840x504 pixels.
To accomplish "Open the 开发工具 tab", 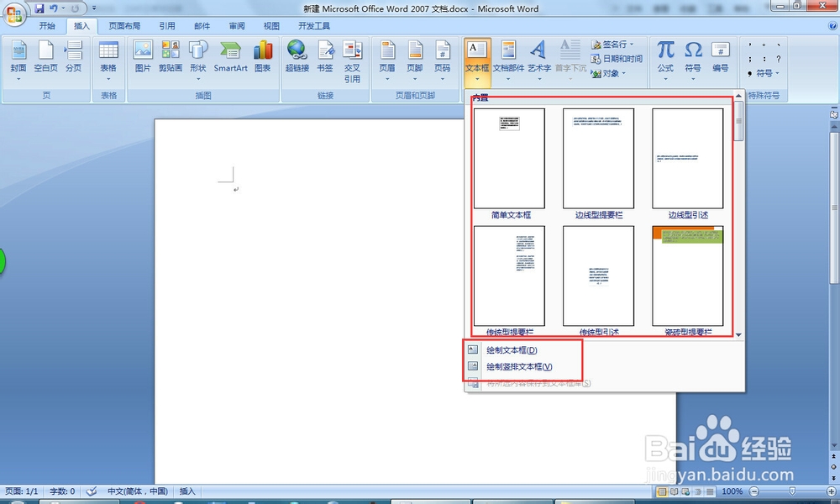I will [314, 26].
